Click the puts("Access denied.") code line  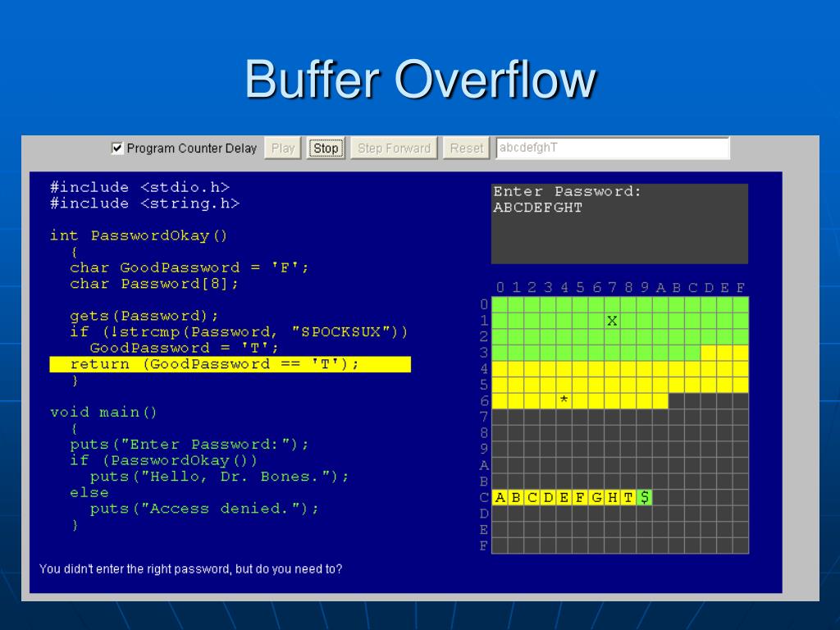(204, 509)
